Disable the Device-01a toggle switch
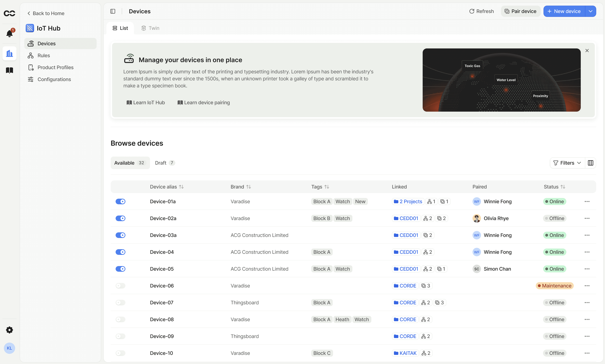This screenshot has height=364, width=605. (x=120, y=201)
